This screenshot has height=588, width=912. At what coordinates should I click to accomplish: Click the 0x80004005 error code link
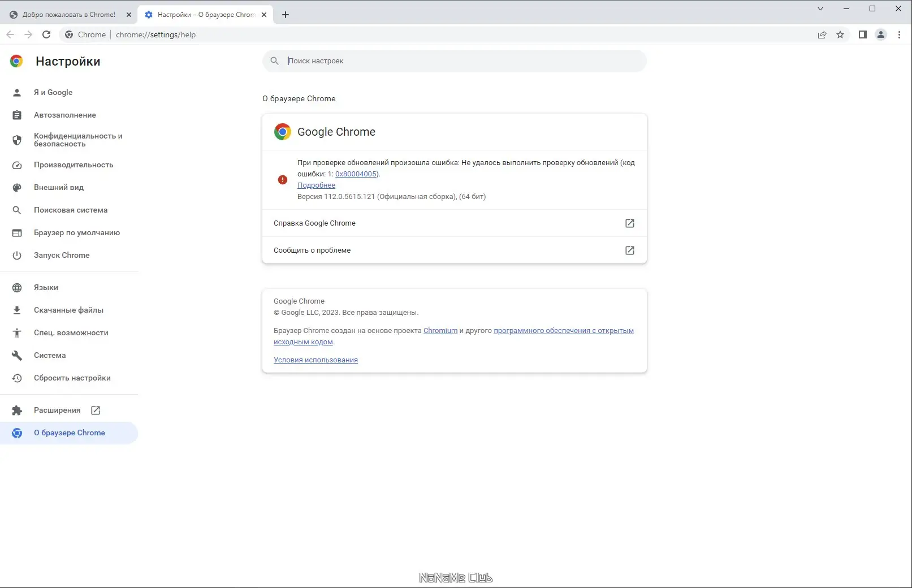356,174
